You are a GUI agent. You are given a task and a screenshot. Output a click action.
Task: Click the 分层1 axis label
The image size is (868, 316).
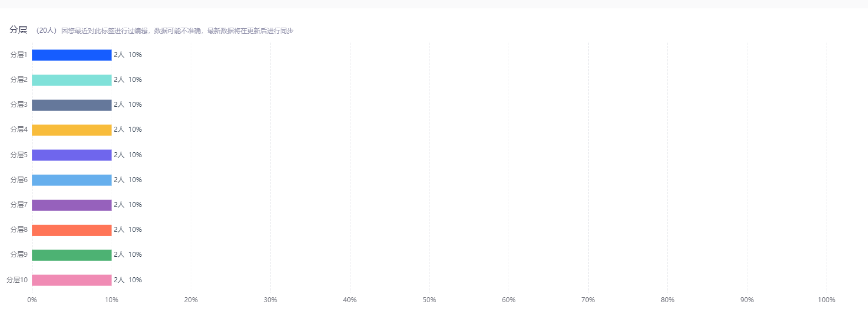tap(19, 55)
